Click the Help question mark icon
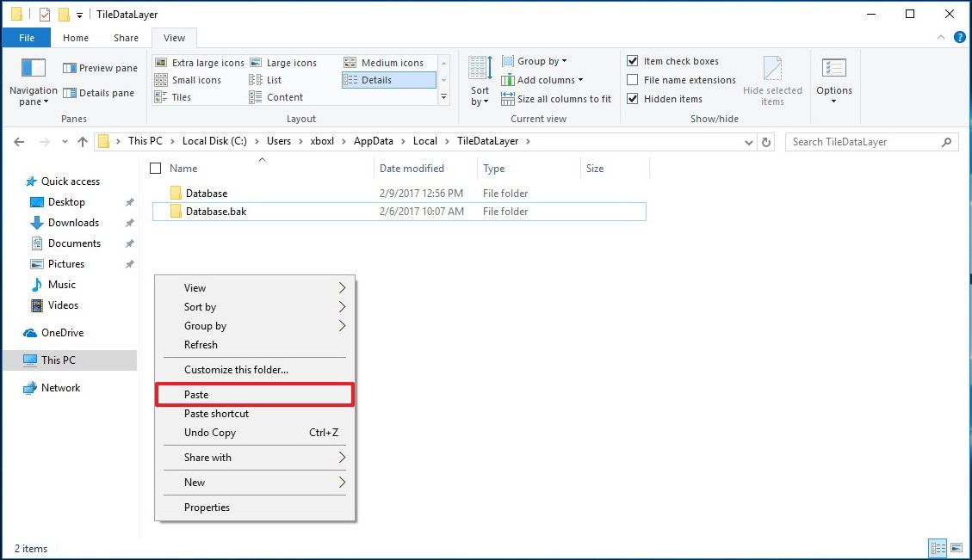 point(960,37)
